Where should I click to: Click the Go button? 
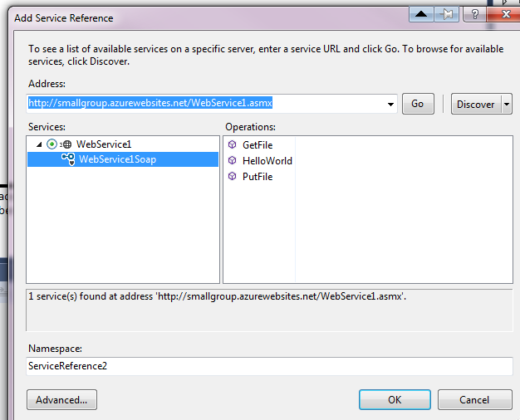418,104
